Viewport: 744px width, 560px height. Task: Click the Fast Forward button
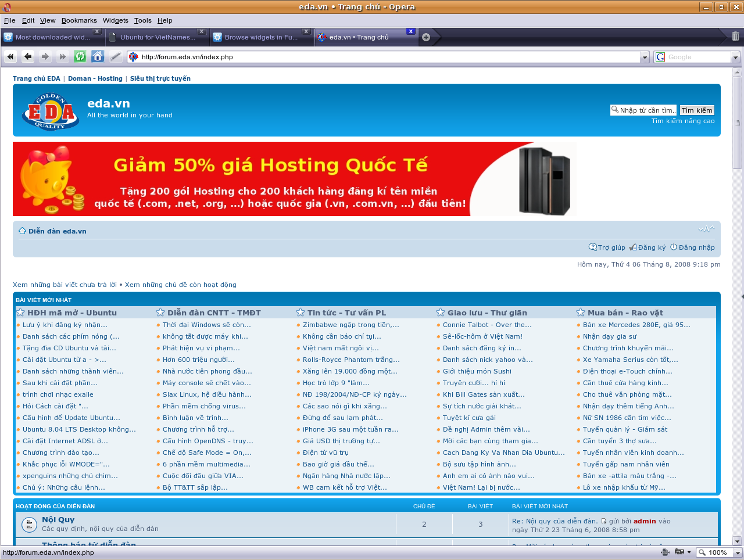pos(63,56)
